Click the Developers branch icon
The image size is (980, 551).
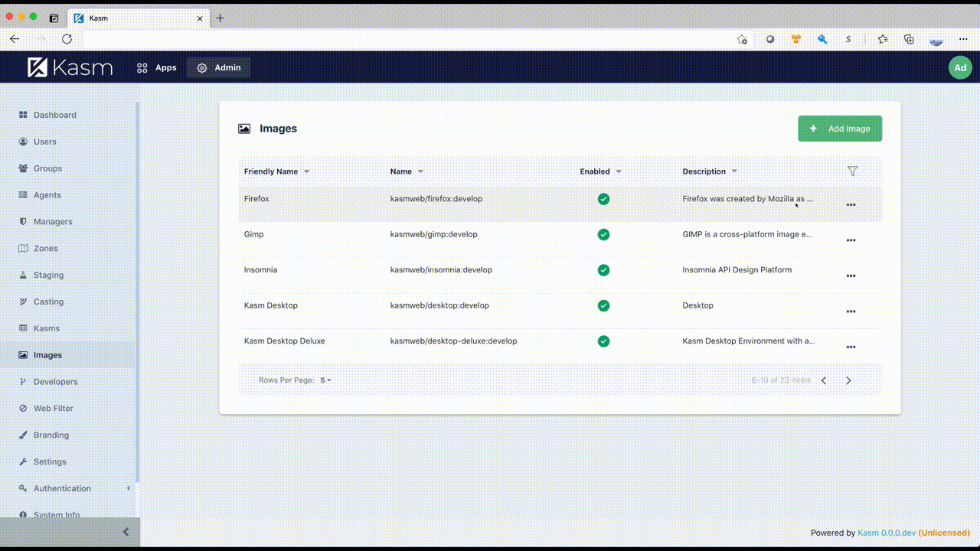[x=23, y=382]
